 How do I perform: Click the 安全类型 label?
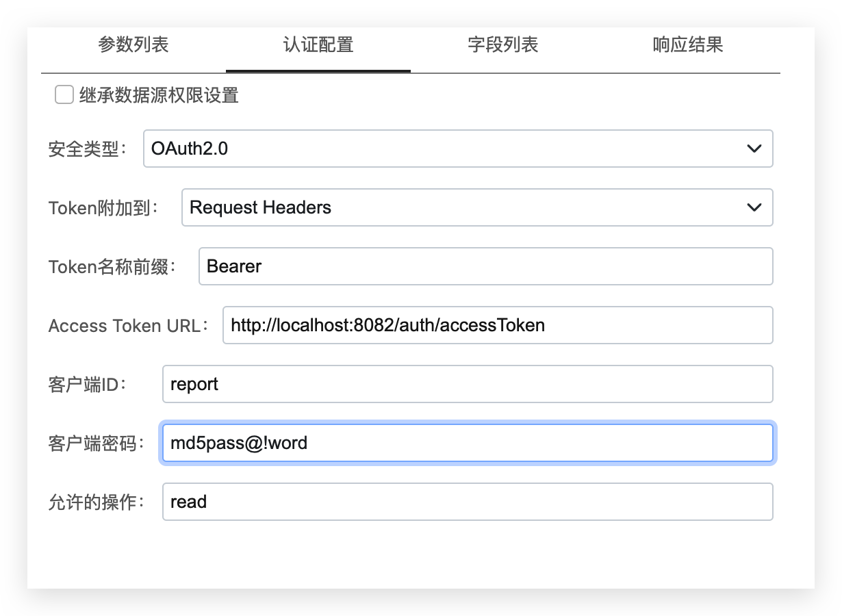click(88, 149)
